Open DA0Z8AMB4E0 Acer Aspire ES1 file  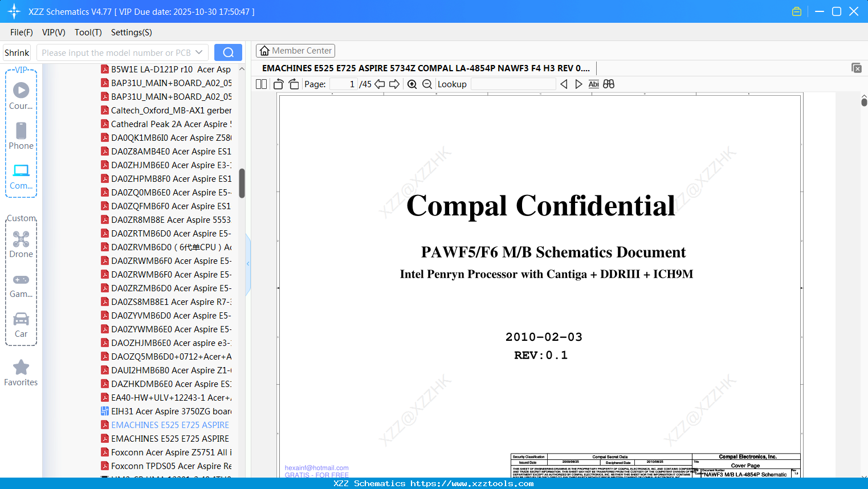[x=166, y=152]
